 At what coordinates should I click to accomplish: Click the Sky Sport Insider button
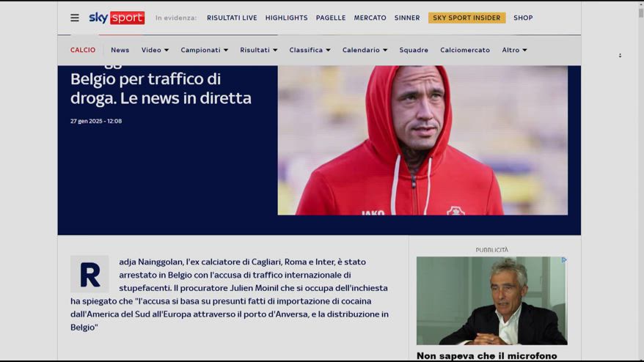(466, 18)
